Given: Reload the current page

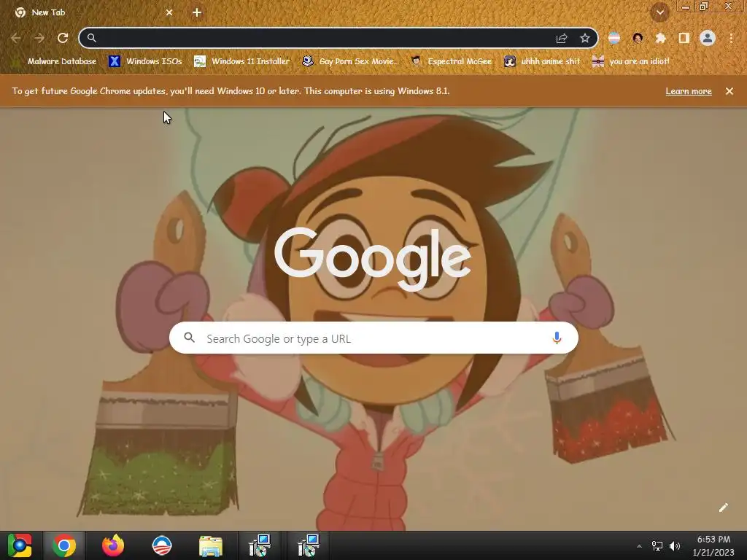Looking at the screenshot, I should click(63, 38).
